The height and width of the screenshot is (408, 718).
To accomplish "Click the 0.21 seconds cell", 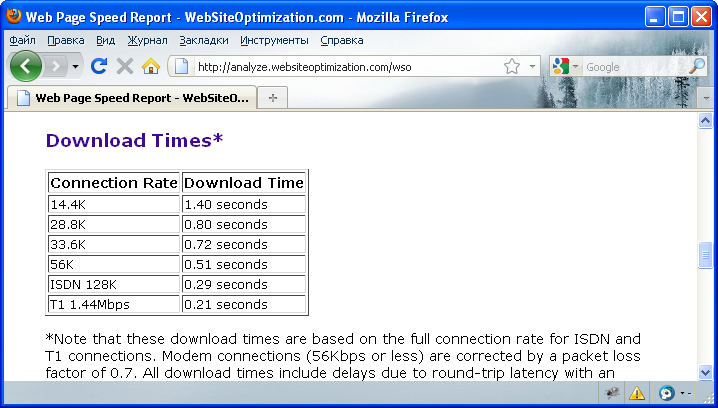I will (244, 305).
